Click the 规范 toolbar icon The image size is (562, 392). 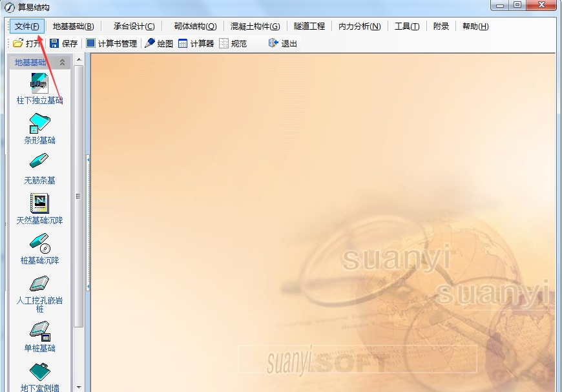(224, 43)
